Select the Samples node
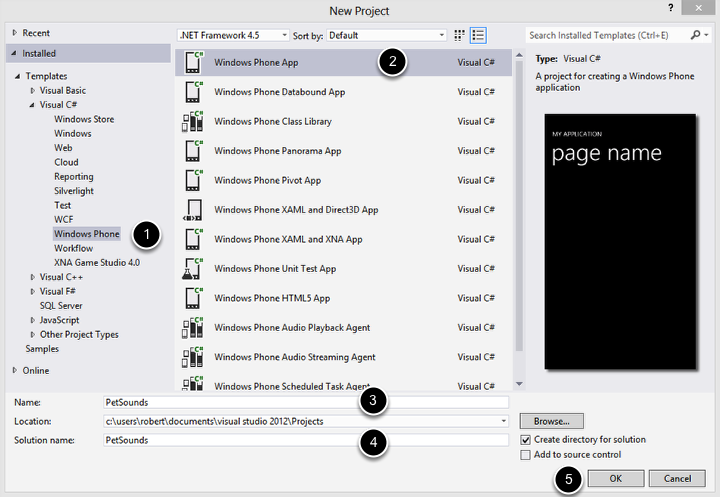Image resolution: width=720 pixels, height=497 pixels. coord(42,349)
